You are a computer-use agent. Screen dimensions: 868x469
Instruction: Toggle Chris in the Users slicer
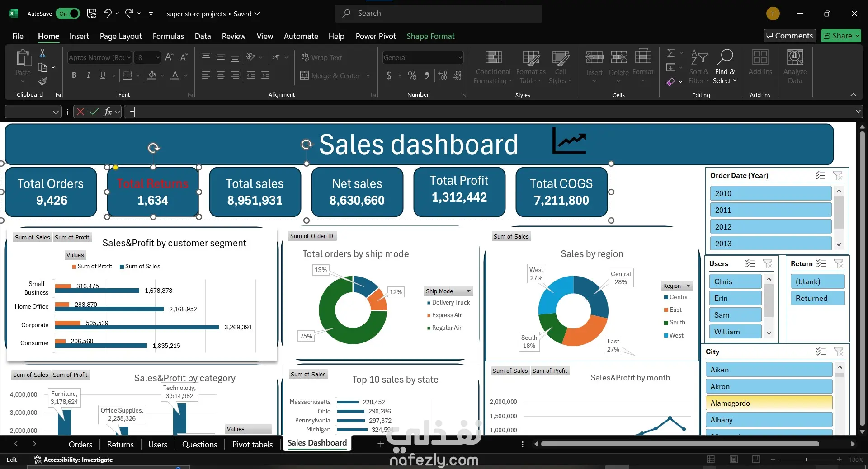(735, 281)
